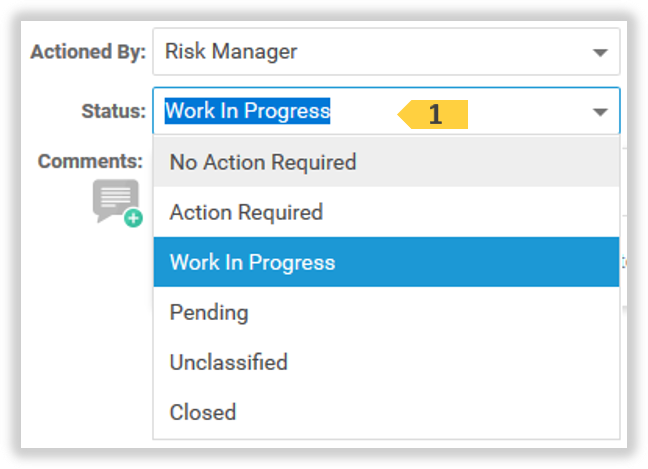Click the add comment speech bubble icon
The image size is (648, 469).
tap(114, 199)
